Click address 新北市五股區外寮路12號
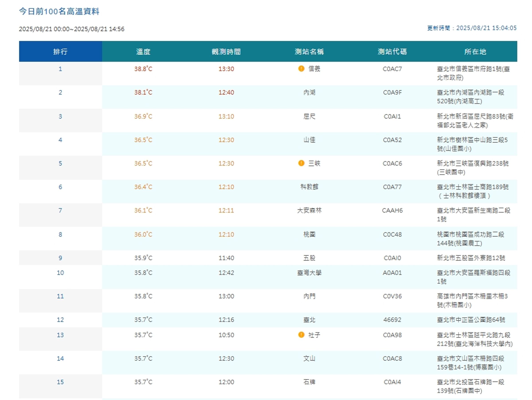The height and width of the screenshot is (400, 532). [x=471, y=258]
